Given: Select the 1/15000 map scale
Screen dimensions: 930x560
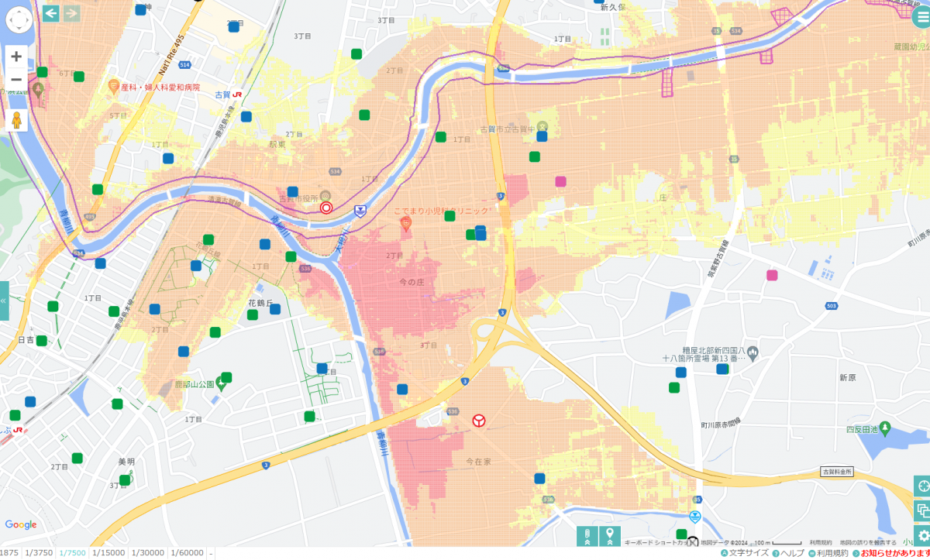Looking at the screenshot, I should [x=108, y=553].
